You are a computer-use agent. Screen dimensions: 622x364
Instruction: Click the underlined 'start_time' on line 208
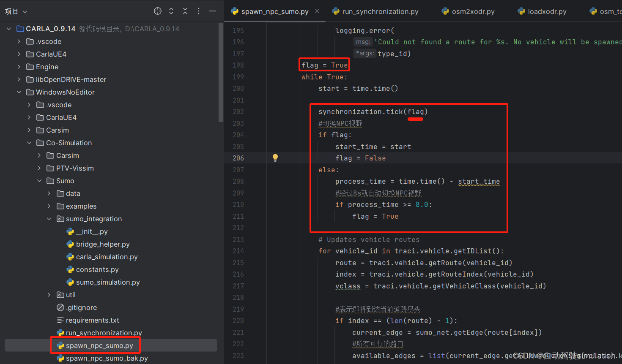tap(479, 181)
